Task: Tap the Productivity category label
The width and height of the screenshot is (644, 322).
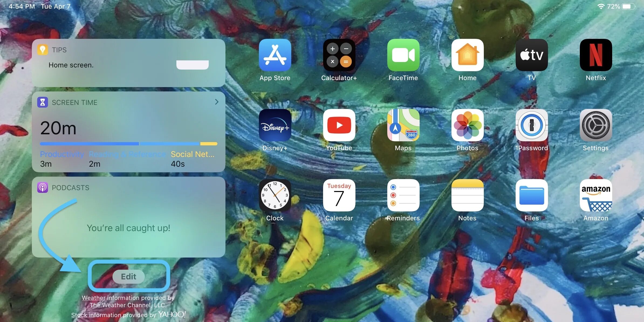Action: [62, 154]
